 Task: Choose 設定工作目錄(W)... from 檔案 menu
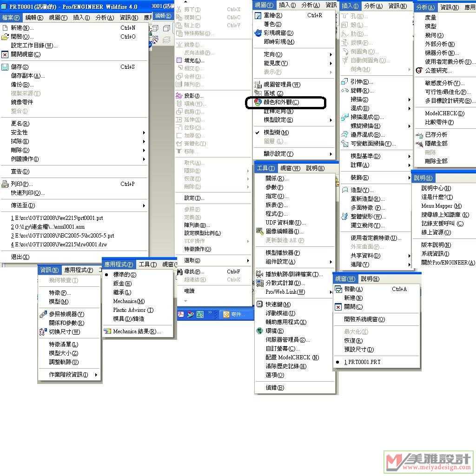tap(34, 46)
